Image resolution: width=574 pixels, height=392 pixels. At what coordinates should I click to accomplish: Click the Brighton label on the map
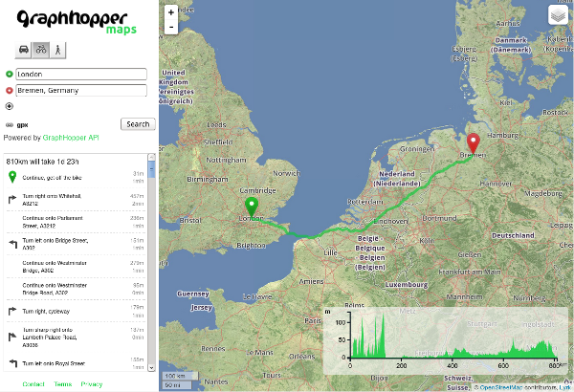click(251, 245)
